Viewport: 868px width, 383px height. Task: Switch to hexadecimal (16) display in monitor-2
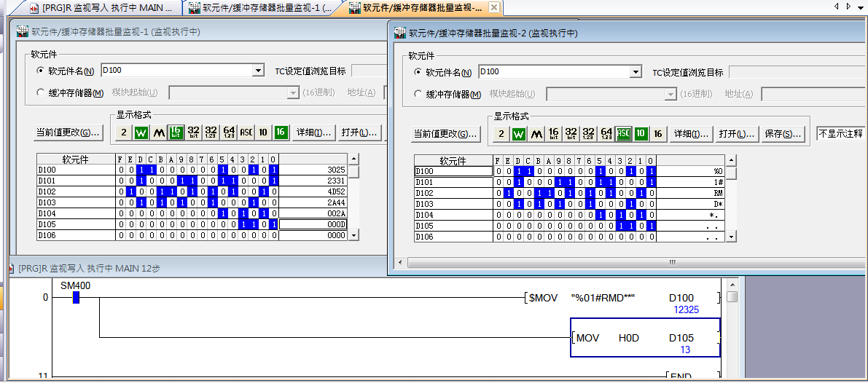coord(658,134)
